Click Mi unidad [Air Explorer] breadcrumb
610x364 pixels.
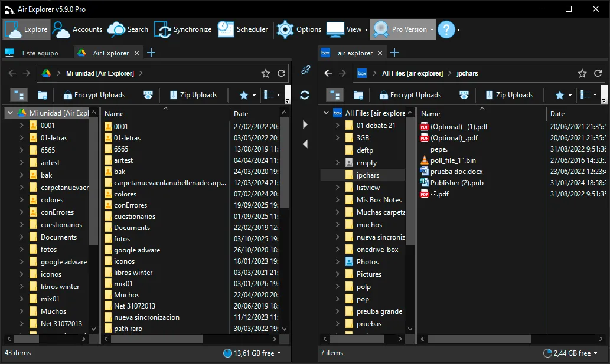point(100,73)
